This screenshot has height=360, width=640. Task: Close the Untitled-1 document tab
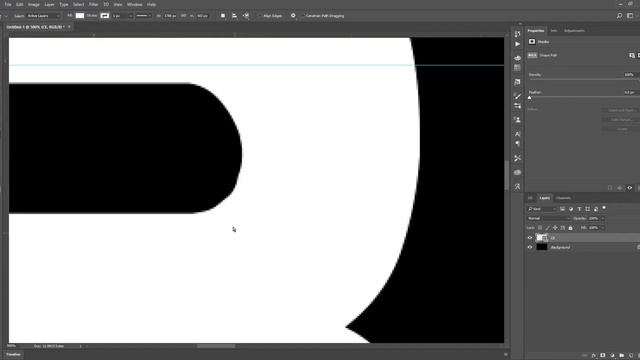click(x=69, y=27)
